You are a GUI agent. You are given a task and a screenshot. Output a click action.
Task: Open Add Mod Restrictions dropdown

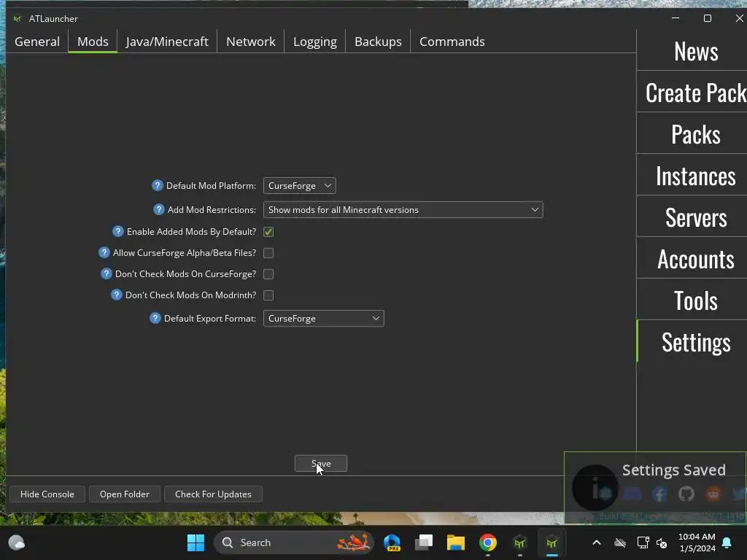(403, 209)
